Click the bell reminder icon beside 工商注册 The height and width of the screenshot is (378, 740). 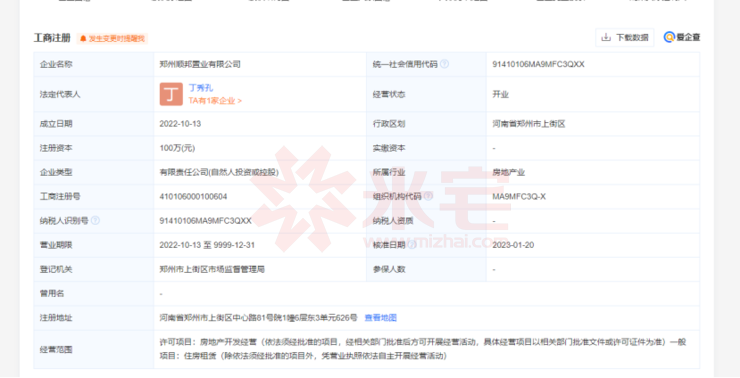(83, 39)
